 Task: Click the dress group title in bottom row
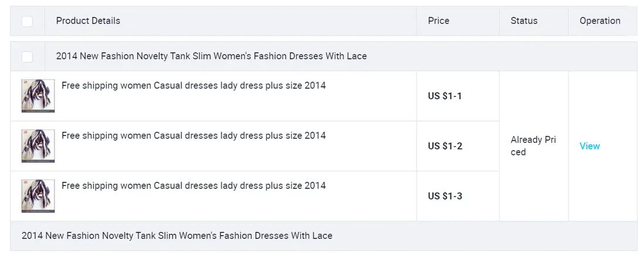pyautogui.click(x=177, y=236)
